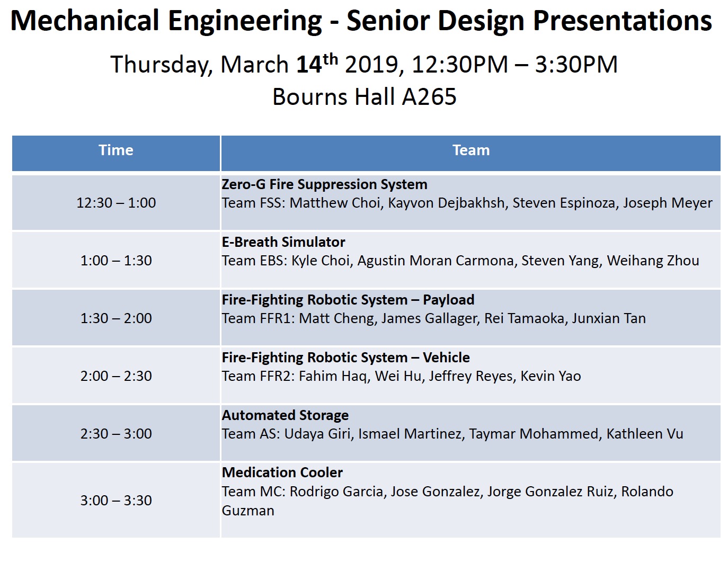Select the 3:00 – 3:30 time cell
Image resolution: width=728 pixels, height=571 pixels.
tap(116, 501)
